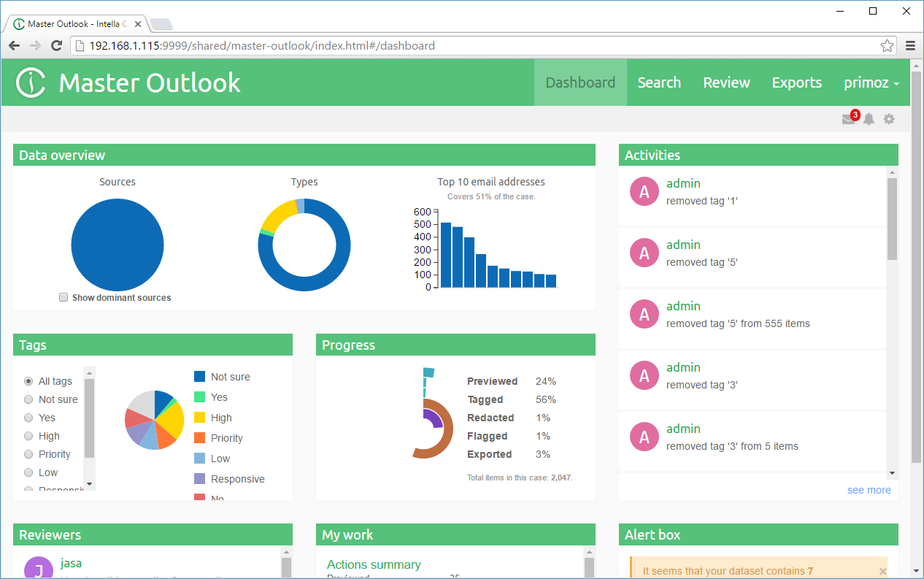
Task: Click the notifications bell icon
Action: click(x=869, y=118)
